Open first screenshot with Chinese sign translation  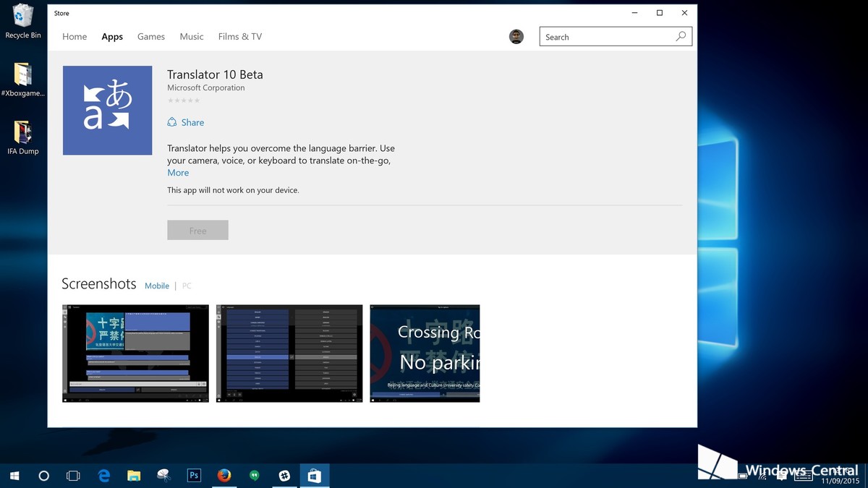pos(135,354)
